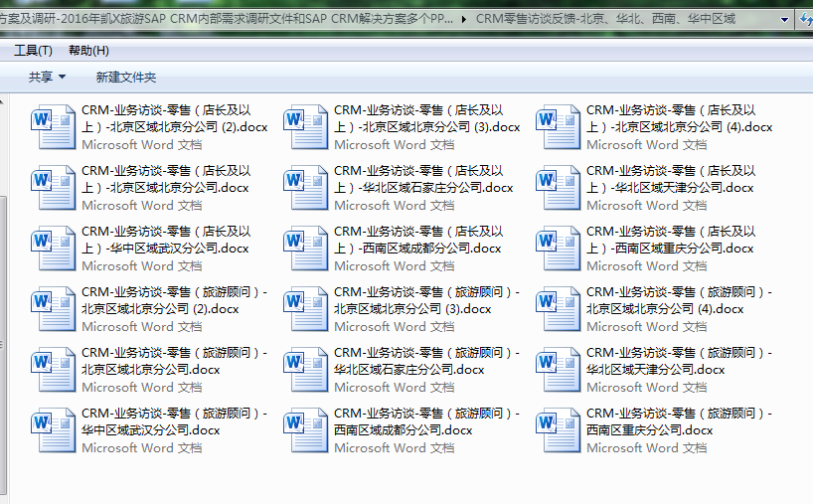Select file name 店长及以上 北京分公司 (4).docx
This screenshot has height=504, width=813.
(680, 118)
